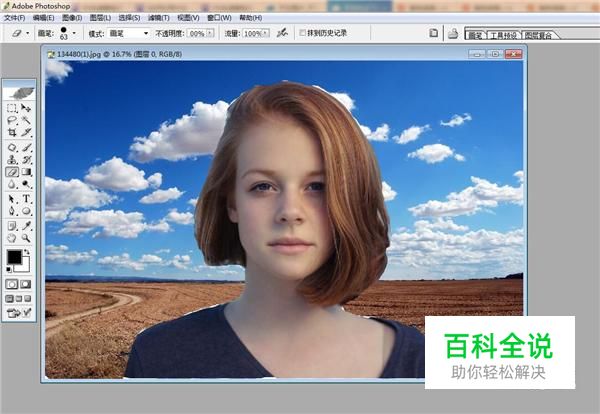The height and width of the screenshot is (414, 600).
Task: Open the 图层(L) menu
Action: tap(100, 18)
